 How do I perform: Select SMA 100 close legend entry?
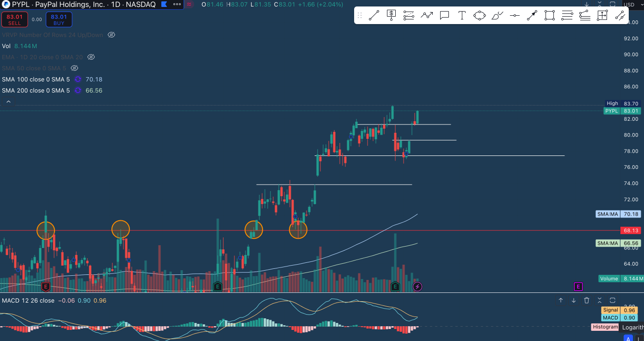pos(36,79)
